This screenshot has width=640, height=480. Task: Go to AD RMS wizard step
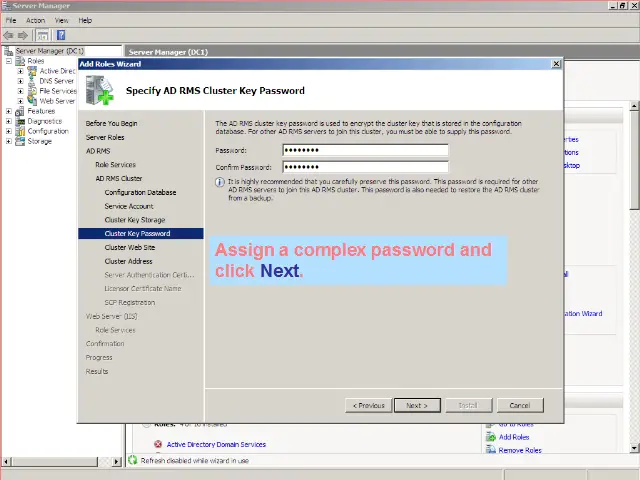tap(98, 151)
